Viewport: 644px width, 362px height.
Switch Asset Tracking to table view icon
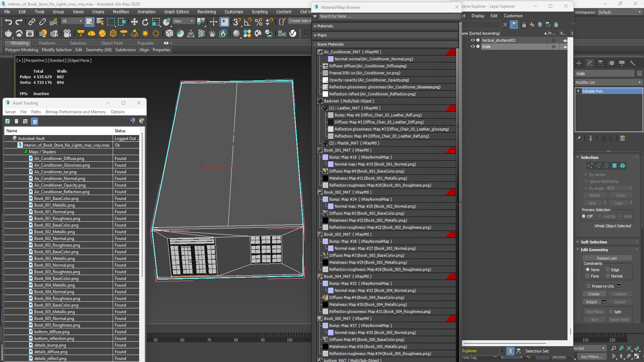35,121
